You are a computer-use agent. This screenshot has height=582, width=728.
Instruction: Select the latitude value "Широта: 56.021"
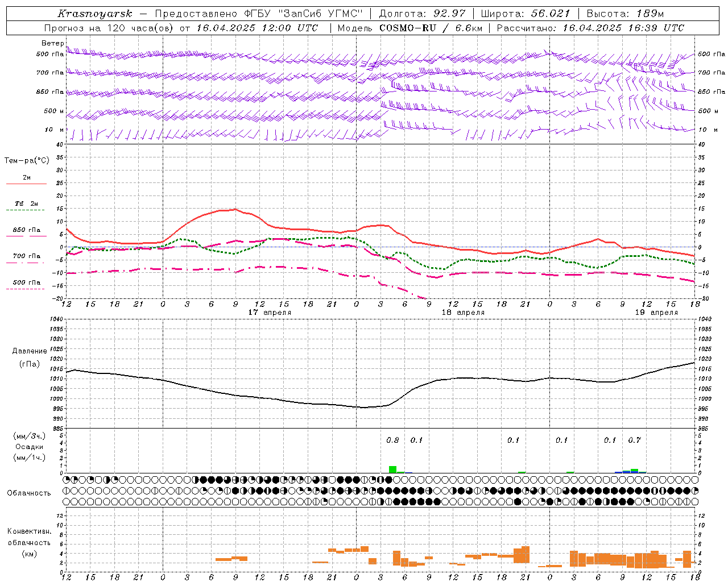coord(526,14)
